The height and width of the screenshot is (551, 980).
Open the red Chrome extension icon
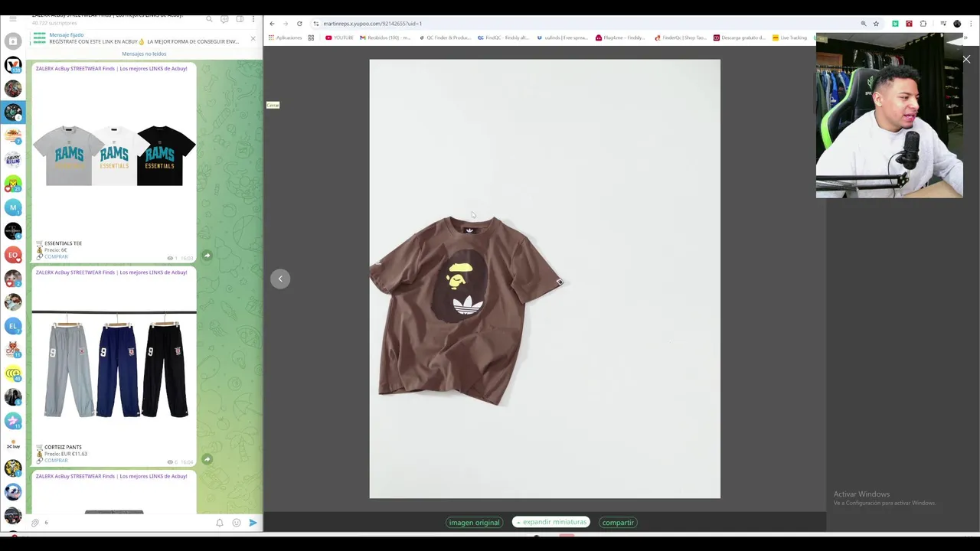pos(909,24)
